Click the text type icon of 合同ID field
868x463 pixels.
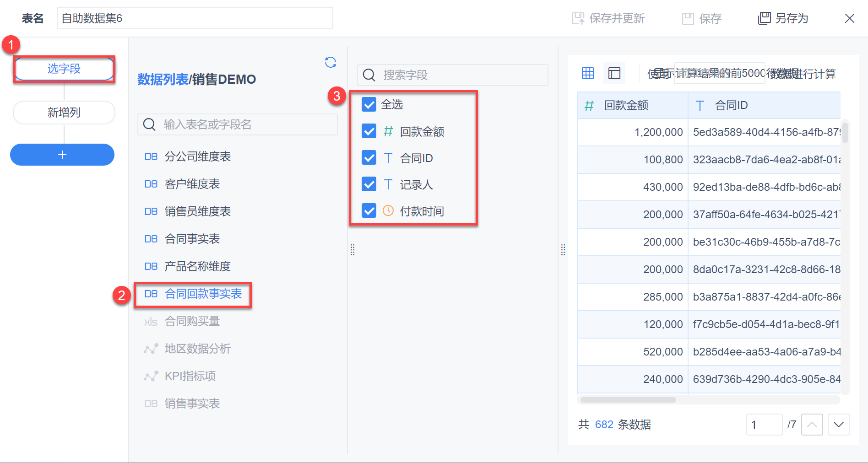388,158
